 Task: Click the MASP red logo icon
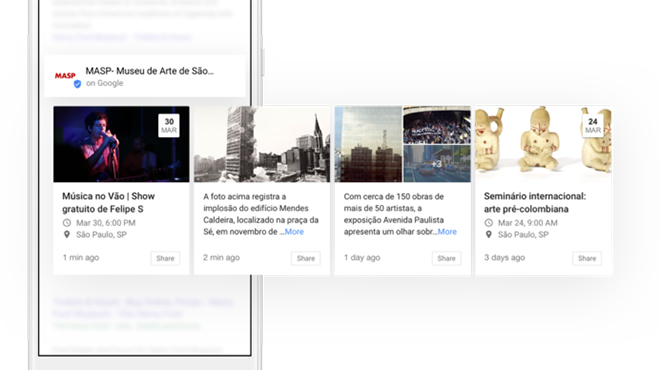(x=65, y=76)
